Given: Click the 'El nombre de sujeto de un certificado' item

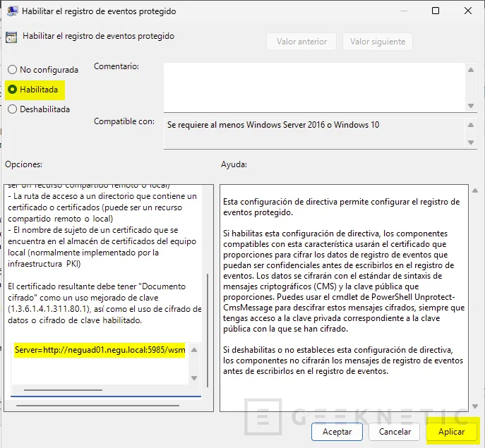Looking at the screenshot, I should (102, 247).
